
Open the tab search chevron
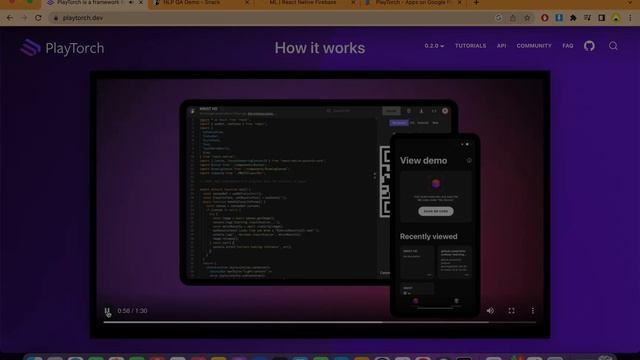point(630,2)
